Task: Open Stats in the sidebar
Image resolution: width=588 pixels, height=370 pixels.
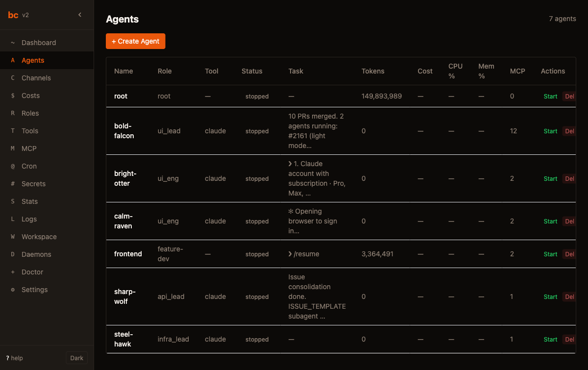Action: click(x=47, y=201)
